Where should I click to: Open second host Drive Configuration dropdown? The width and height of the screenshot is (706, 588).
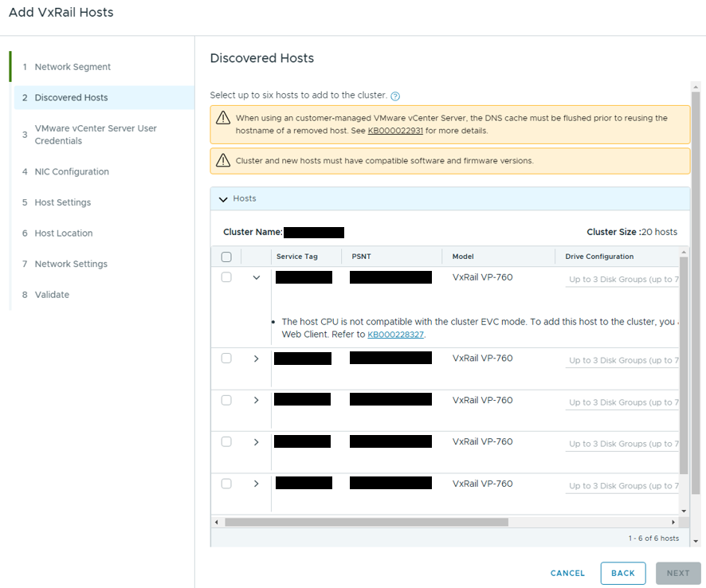(x=622, y=361)
